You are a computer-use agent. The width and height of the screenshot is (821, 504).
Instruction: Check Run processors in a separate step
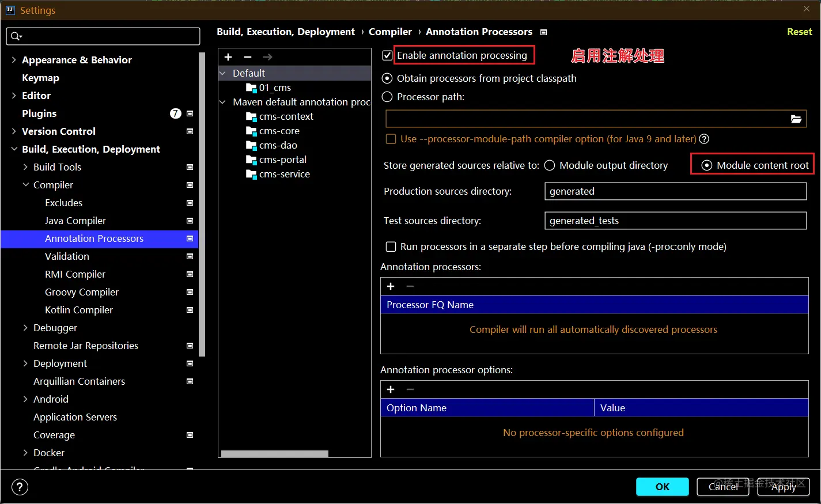tap(391, 247)
